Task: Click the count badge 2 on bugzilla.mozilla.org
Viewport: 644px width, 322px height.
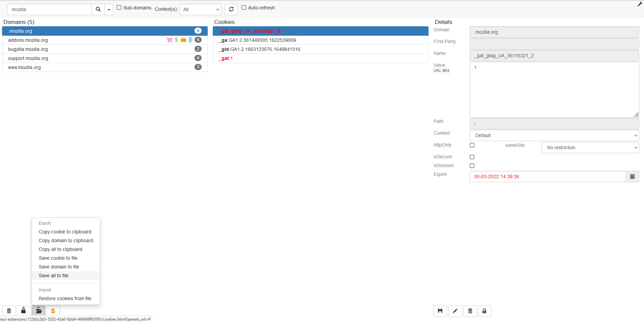Action: tap(198, 49)
